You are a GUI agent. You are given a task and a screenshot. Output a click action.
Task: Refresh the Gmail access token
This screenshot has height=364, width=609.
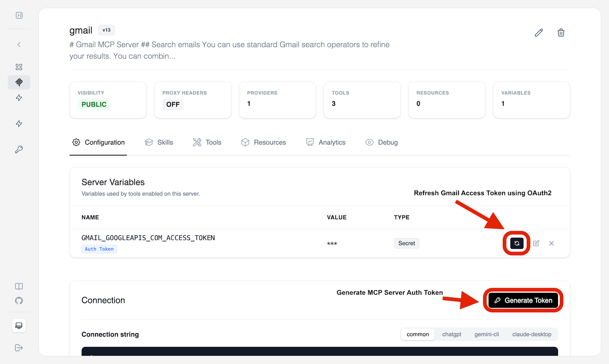coord(516,243)
